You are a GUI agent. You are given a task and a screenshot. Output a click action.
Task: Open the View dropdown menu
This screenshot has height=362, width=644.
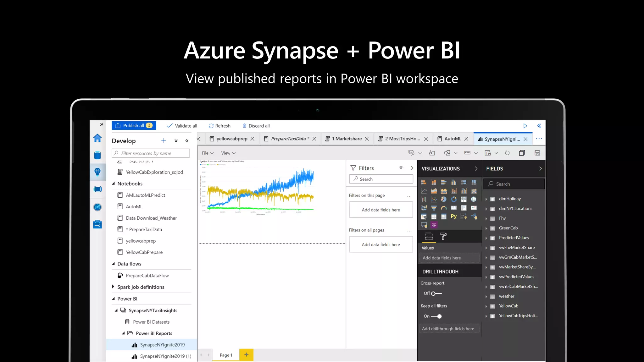[228, 153]
